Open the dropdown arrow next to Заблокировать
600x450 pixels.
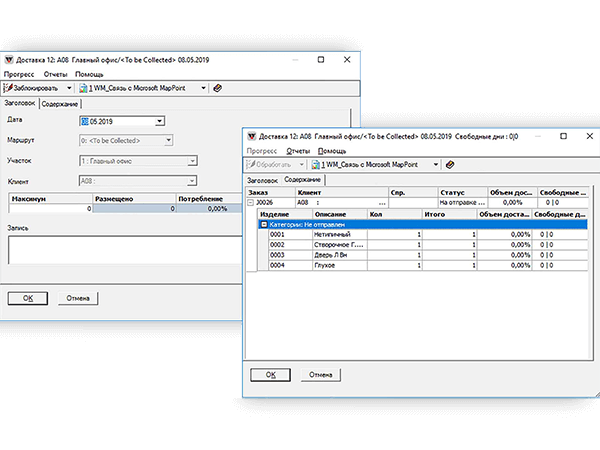click(70, 88)
